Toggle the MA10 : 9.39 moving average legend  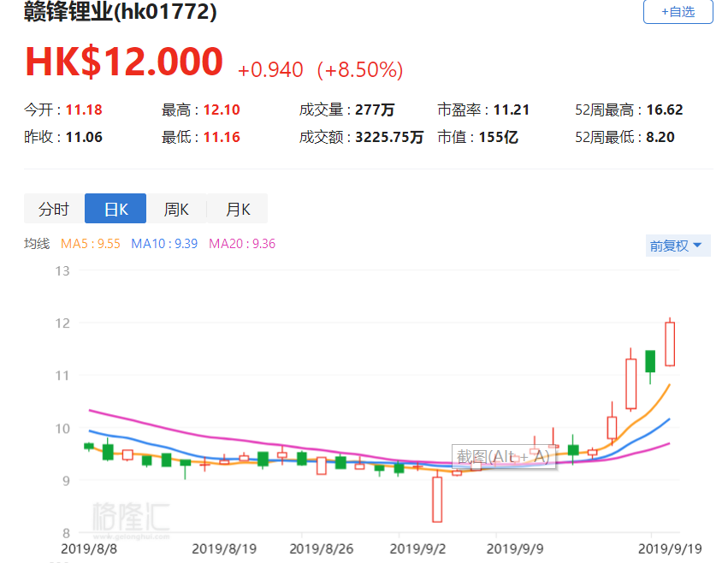pos(164,243)
